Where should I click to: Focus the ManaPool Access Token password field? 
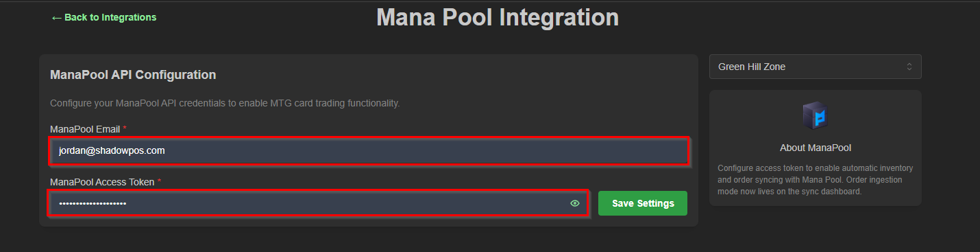(318, 203)
